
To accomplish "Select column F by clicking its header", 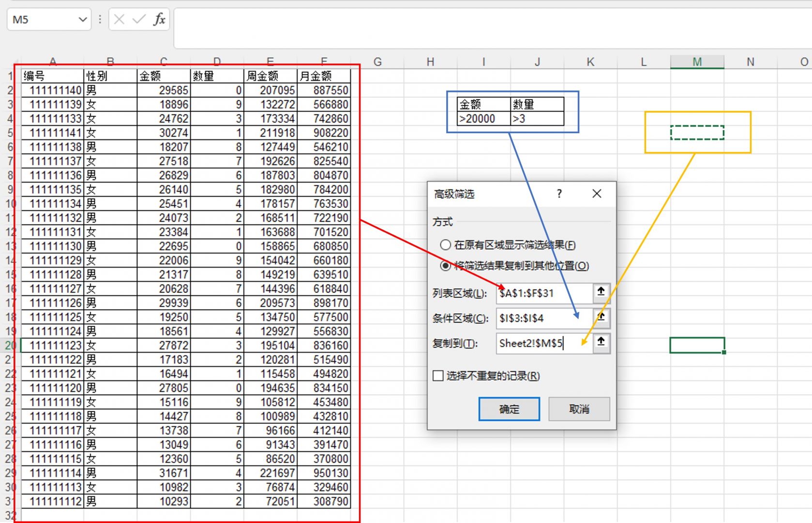I will tap(324, 62).
